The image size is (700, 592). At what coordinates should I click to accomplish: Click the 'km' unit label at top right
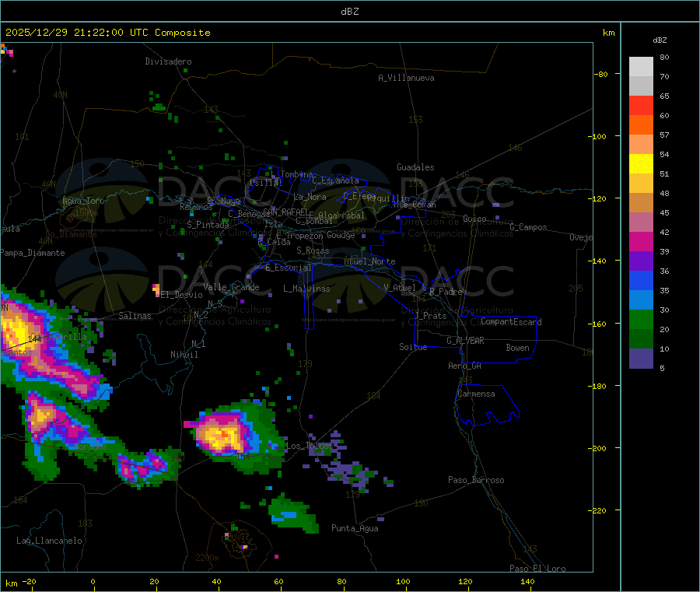point(608,33)
